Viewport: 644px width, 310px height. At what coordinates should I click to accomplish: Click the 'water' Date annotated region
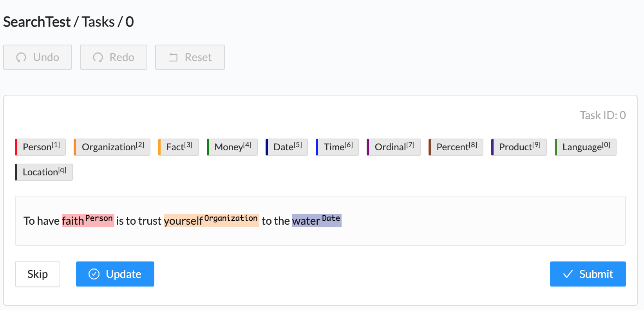[x=306, y=221]
